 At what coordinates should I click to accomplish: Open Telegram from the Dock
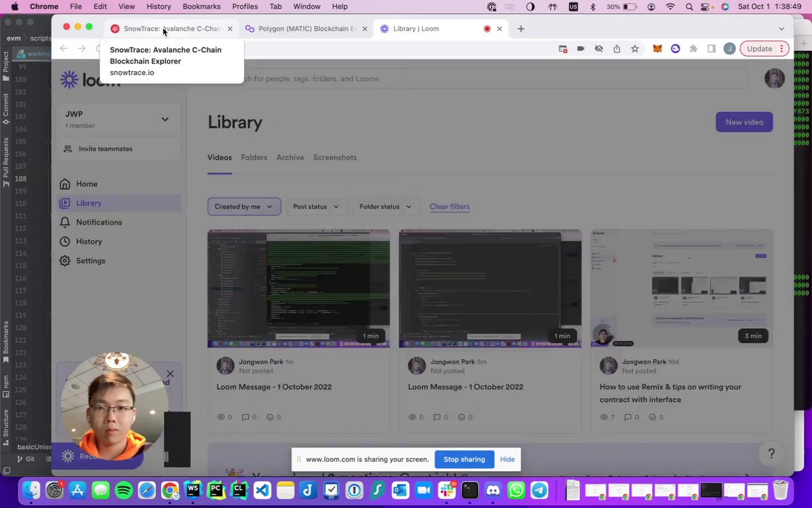tap(539, 490)
